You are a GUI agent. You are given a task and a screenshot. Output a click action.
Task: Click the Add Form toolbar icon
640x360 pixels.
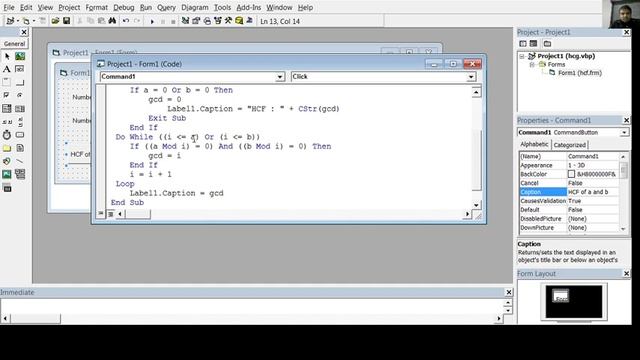tap(26, 21)
